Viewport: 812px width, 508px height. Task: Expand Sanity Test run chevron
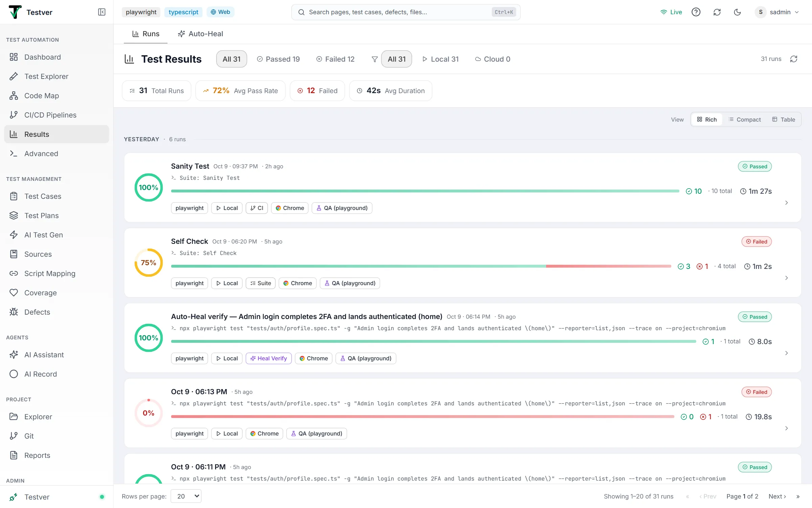(x=787, y=203)
